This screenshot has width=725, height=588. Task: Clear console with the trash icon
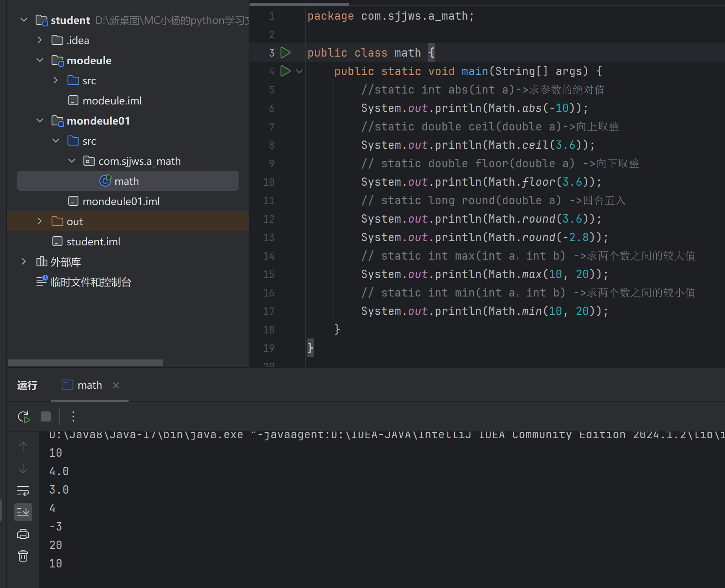pos(23,556)
